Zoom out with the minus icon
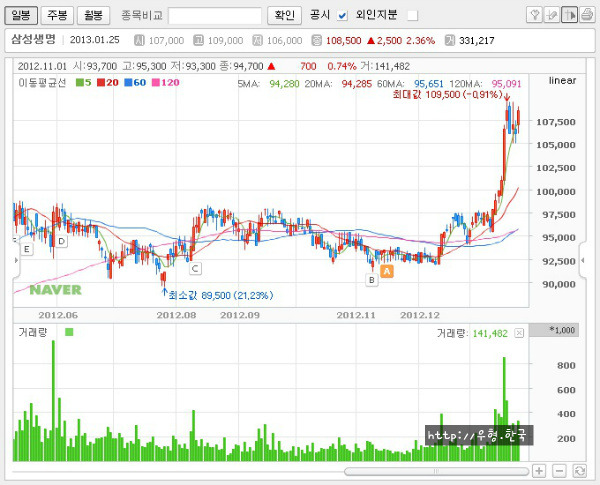The height and width of the screenshot is (485, 600). tap(559, 471)
